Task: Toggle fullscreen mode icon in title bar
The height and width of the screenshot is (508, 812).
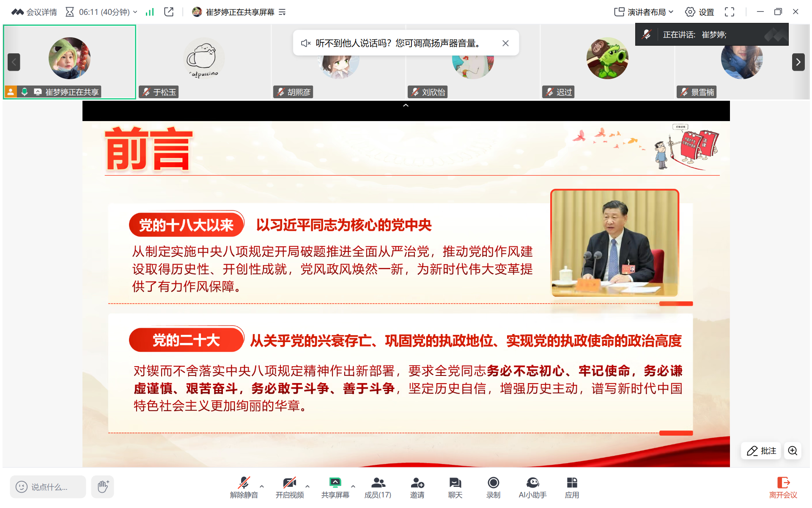Action: [730, 12]
